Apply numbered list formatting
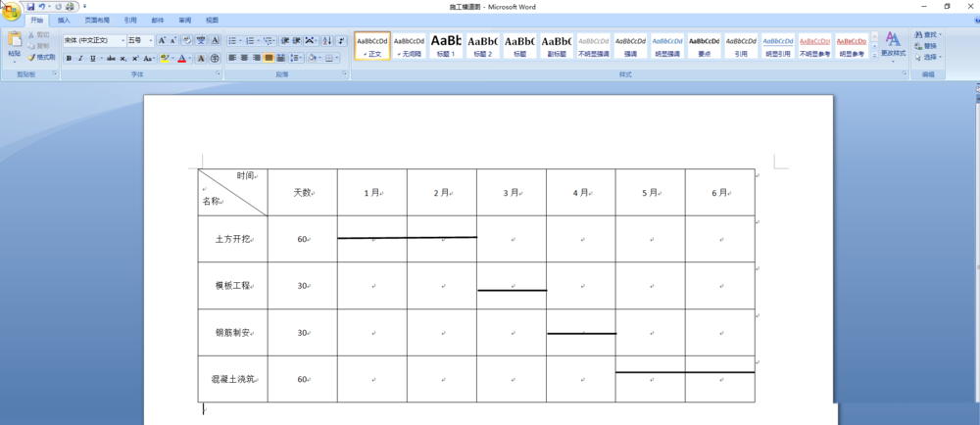This screenshot has width=980, height=425. [x=251, y=40]
